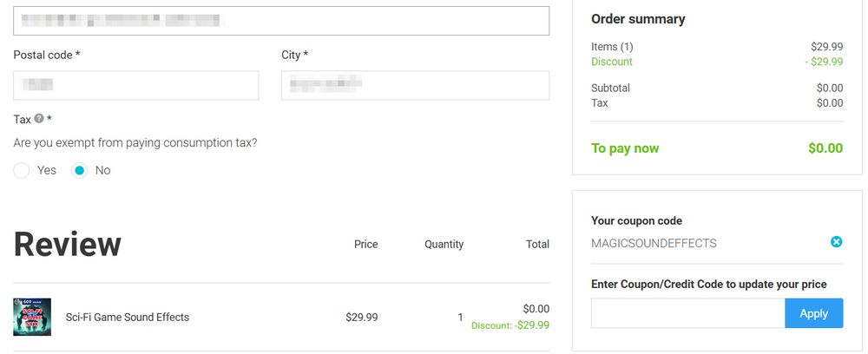Choose the No tax exemption radio button
868x354 pixels.
click(80, 170)
